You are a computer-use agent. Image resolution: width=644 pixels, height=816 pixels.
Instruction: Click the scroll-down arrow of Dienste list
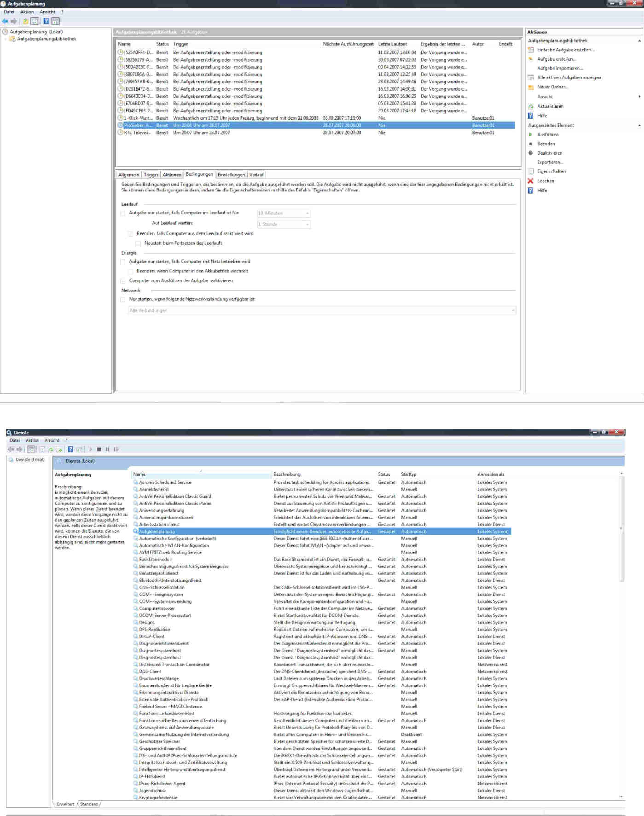coord(621,797)
